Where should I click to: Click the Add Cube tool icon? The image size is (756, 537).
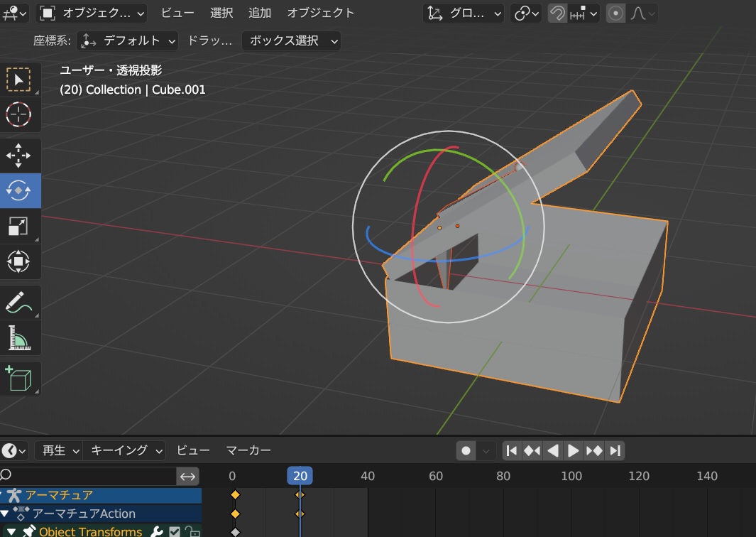click(x=18, y=379)
